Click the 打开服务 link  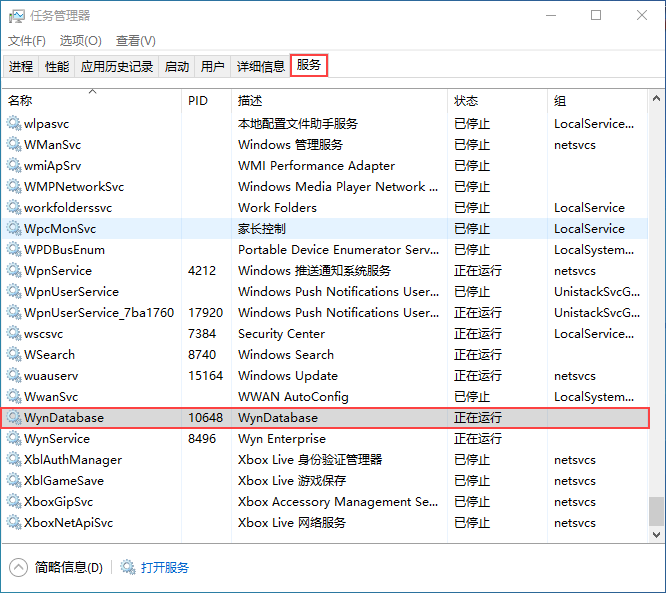(x=165, y=567)
